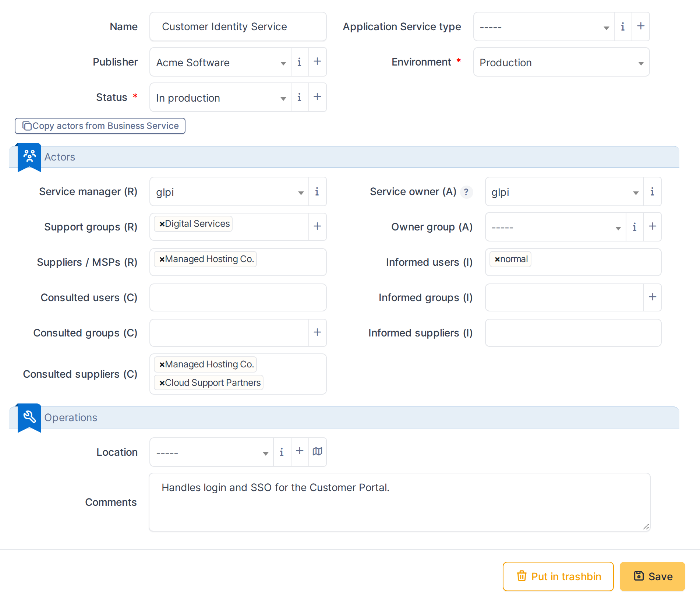Open Status dropdown showing In production
Screen dimensions: 700x603
(x=220, y=98)
